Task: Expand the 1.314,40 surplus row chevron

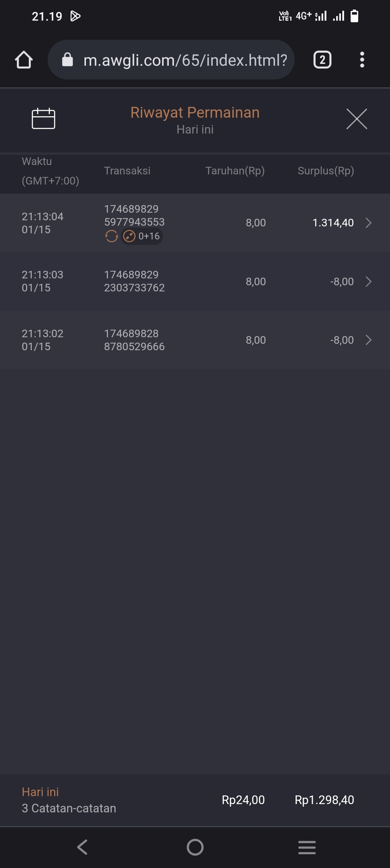Action: [x=368, y=223]
